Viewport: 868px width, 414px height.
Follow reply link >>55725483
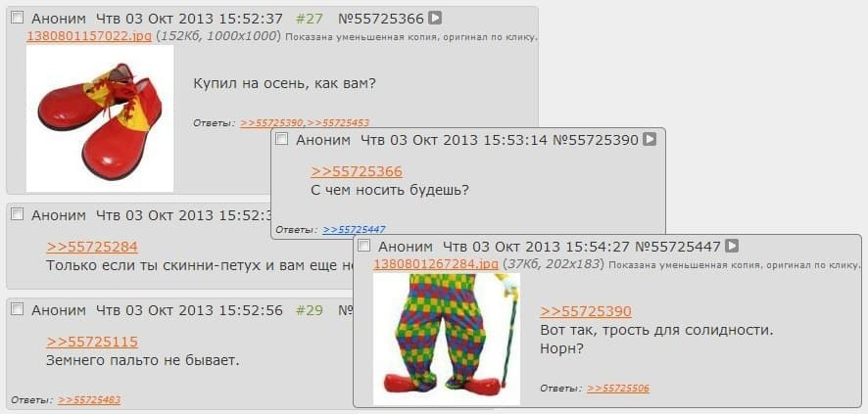pos(89,400)
